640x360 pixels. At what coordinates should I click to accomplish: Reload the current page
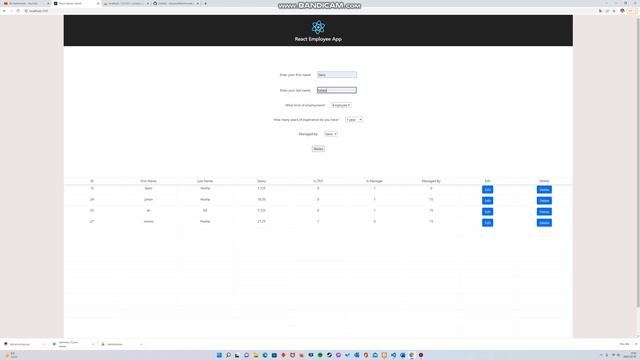(x=18, y=11)
